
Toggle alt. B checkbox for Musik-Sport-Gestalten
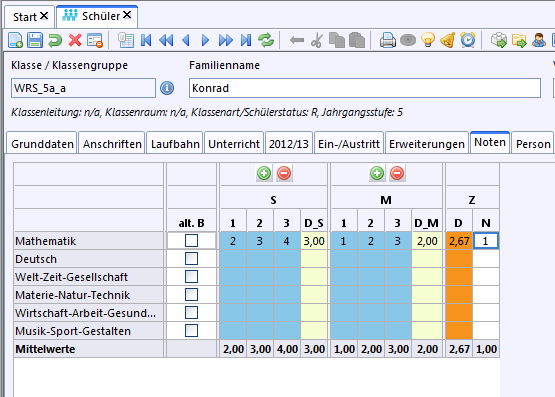(x=191, y=330)
